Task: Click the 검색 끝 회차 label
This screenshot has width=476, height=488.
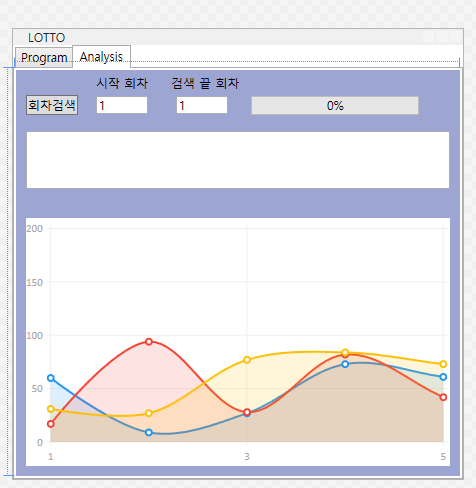Action: pos(205,83)
